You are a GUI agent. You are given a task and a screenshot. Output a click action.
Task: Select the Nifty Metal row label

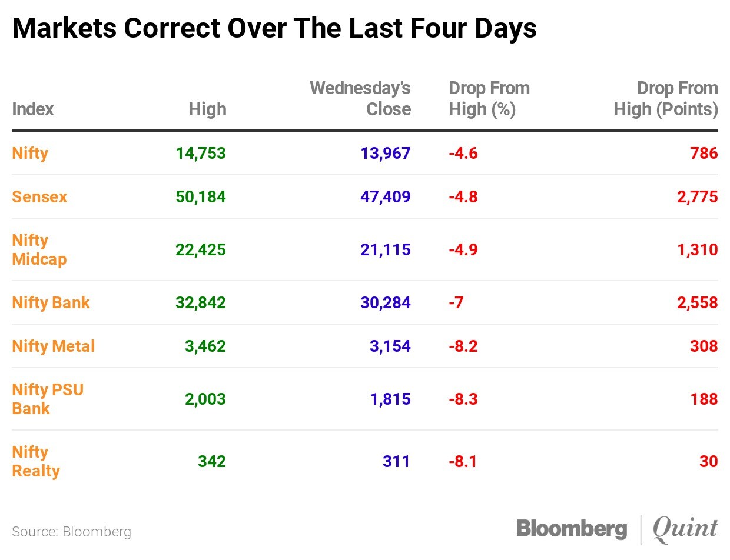click(x=53, y=346)
